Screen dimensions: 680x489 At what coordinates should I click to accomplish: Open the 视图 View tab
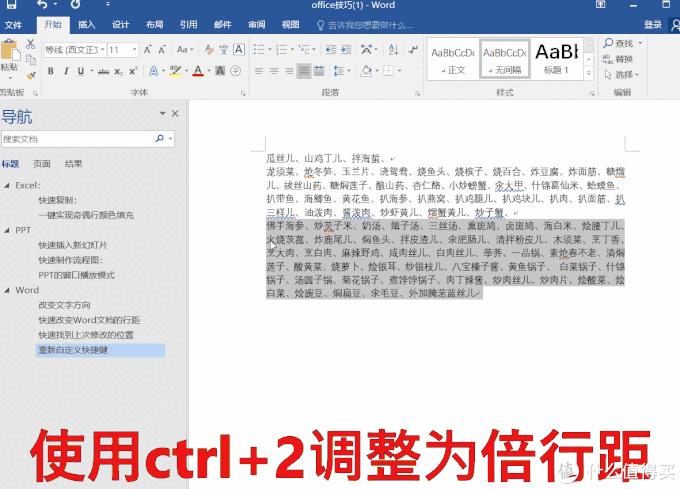click(290, 25)
